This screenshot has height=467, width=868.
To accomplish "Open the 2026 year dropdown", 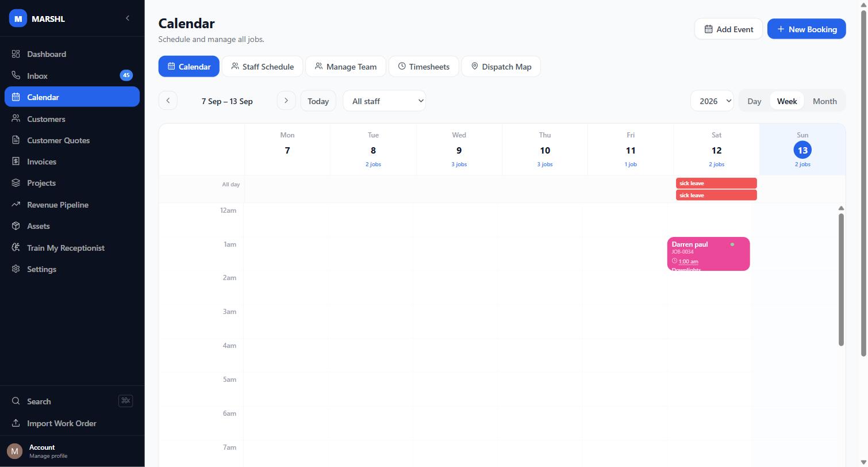I will 712,101.
